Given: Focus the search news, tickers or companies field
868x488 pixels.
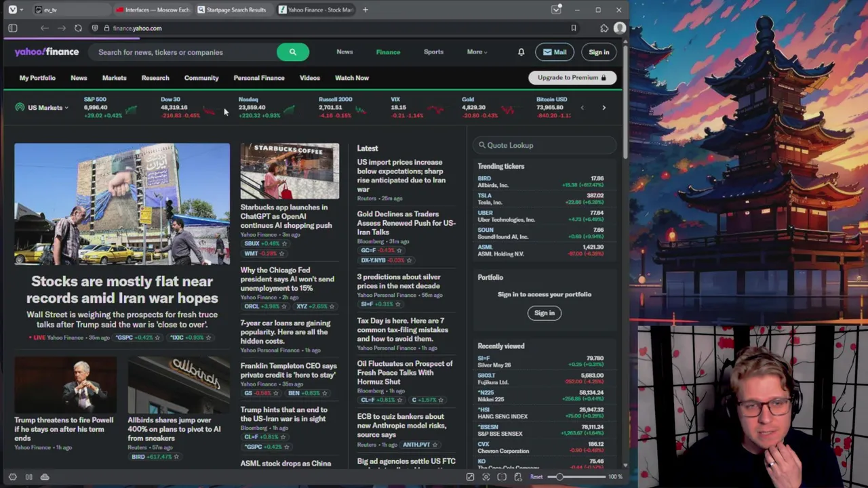Looking at the screenshot, I should click(183, 52).
